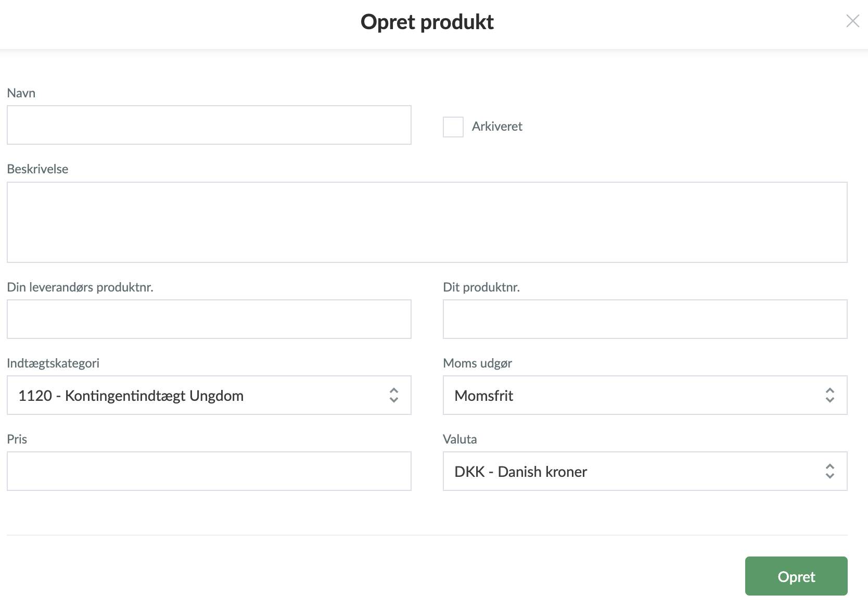Click the Pris input field

[209, 471]
